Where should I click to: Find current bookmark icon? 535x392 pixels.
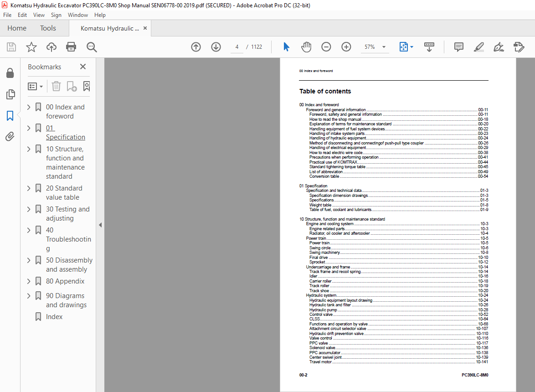click(x=87, y=86)
